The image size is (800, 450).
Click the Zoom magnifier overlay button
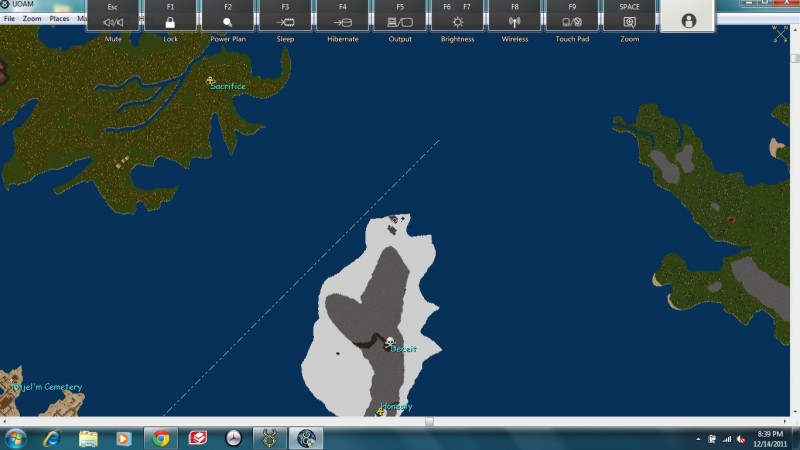pyautogui.click(x=629, y=21)
